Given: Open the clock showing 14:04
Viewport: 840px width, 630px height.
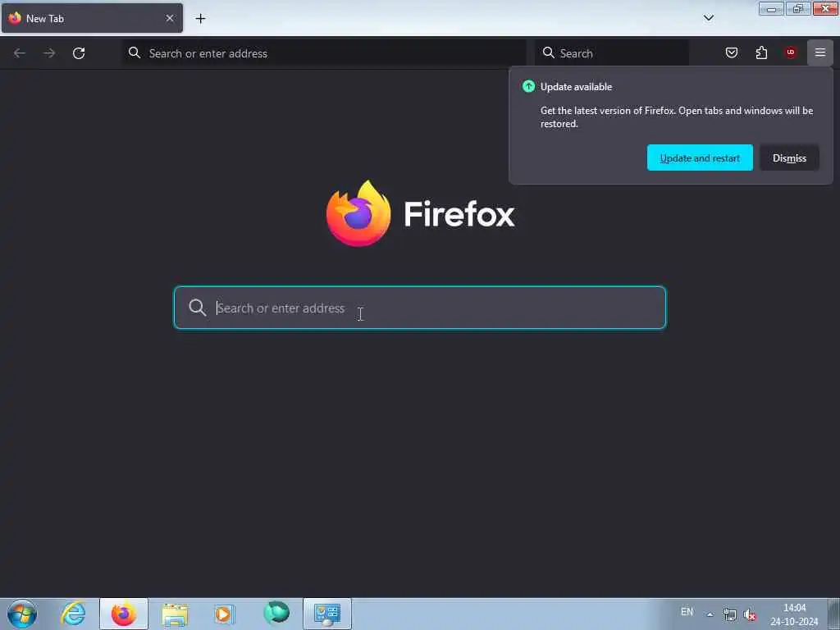Looking at the screenshot, I should pyautogui.click(x=794, y=614).
